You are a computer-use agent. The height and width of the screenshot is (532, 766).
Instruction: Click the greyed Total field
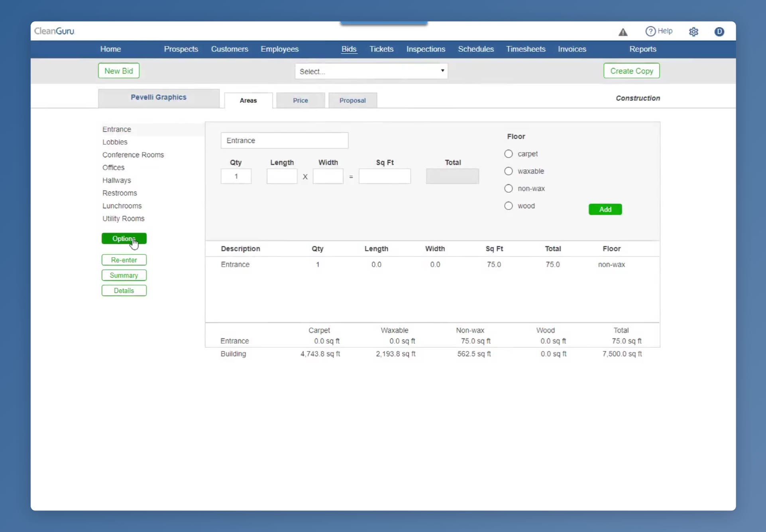pos(452,176)
